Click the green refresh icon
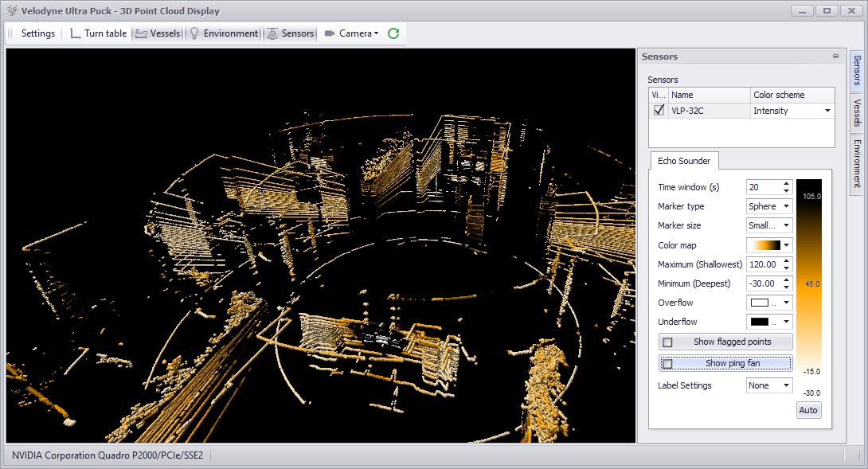This screenshot has height=469, width=868. point(393,33)
